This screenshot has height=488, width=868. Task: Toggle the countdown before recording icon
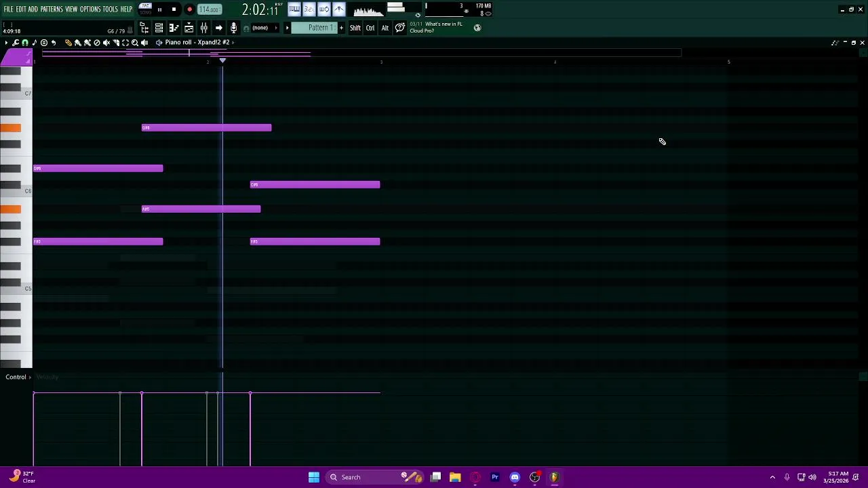click(x=309, y=9)
